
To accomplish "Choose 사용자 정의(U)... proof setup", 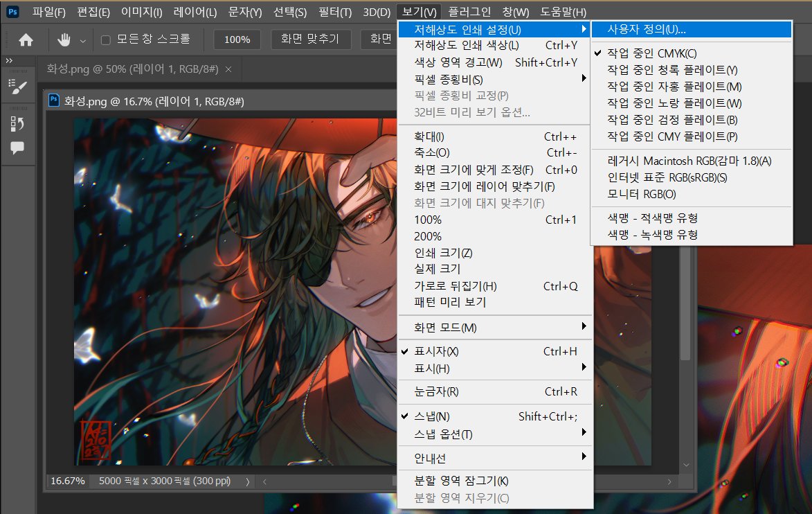I will tap(692, 29).
